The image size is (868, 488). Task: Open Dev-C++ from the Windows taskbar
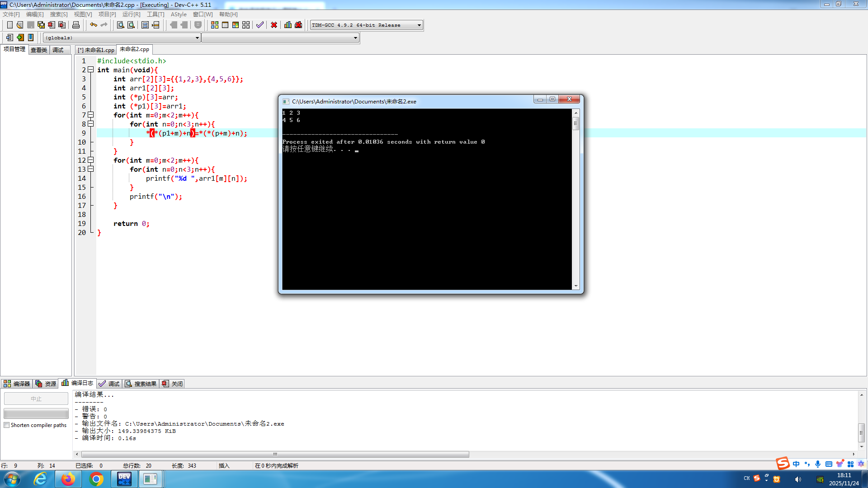coord(124,479)
